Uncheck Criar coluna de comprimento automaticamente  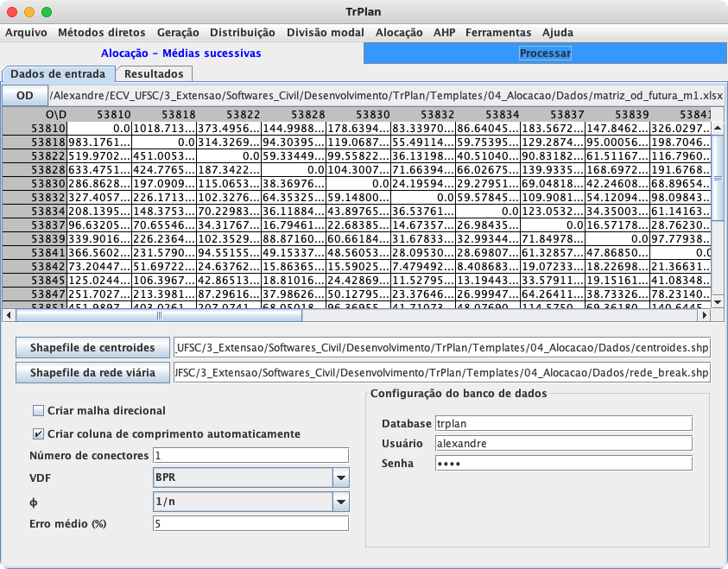tap(39, 434)
